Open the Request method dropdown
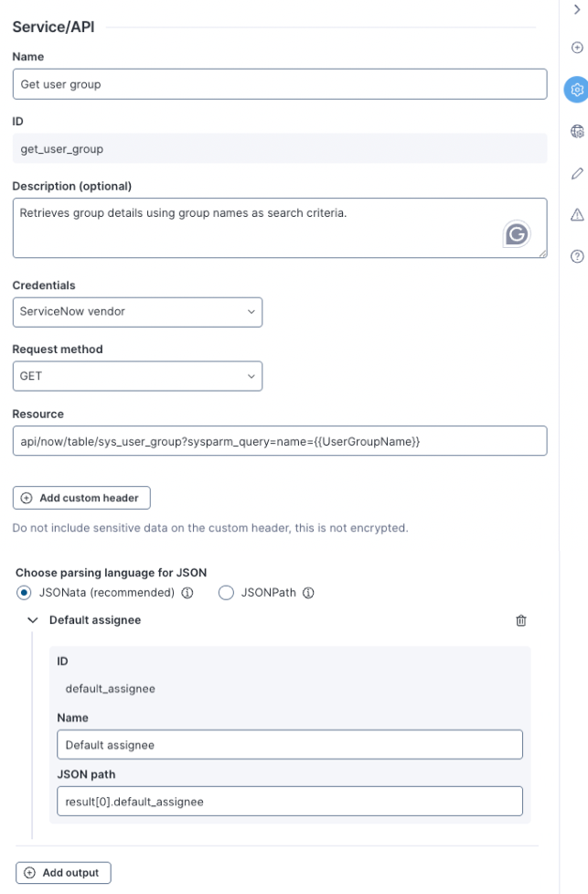The width and height of the screenshot is (588, 894). tap(137, 376)
